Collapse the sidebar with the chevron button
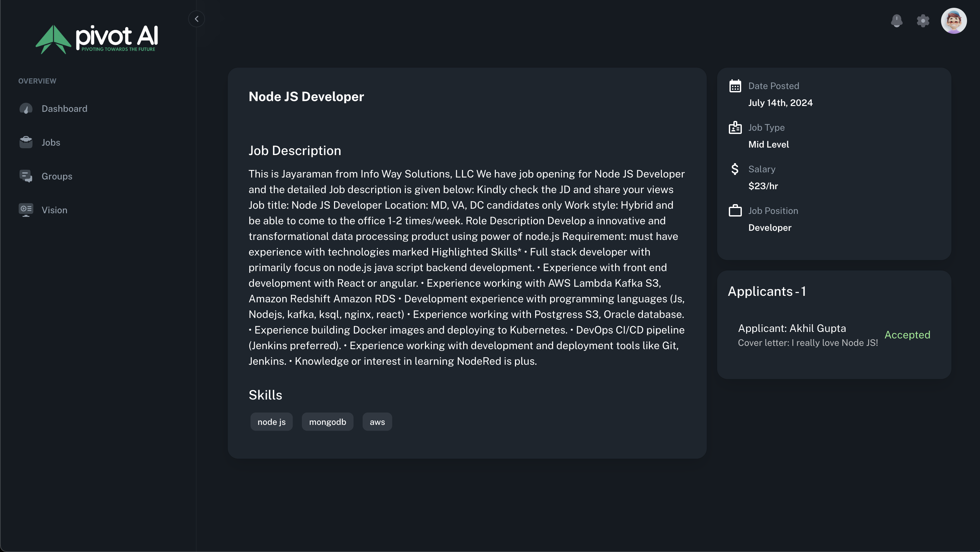The width and height of the screenshot is (980, 552). 196,19
